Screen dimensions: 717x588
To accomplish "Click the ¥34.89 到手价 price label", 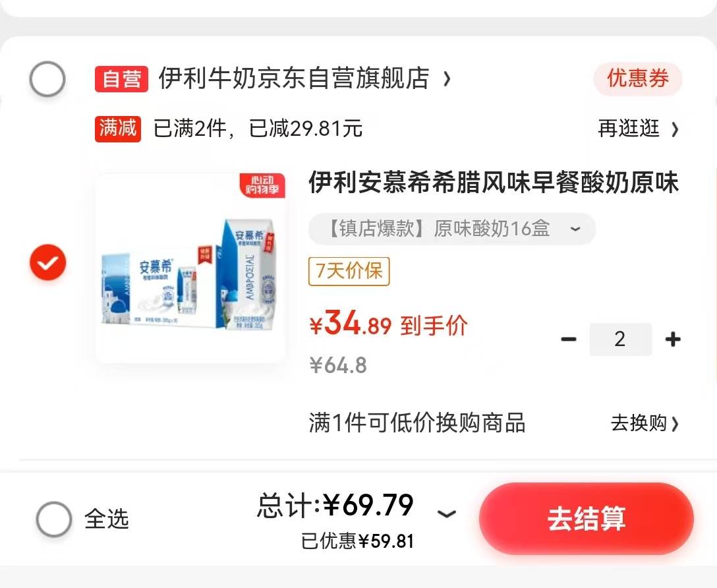I will pyautogui.click(x=389, y=323).
